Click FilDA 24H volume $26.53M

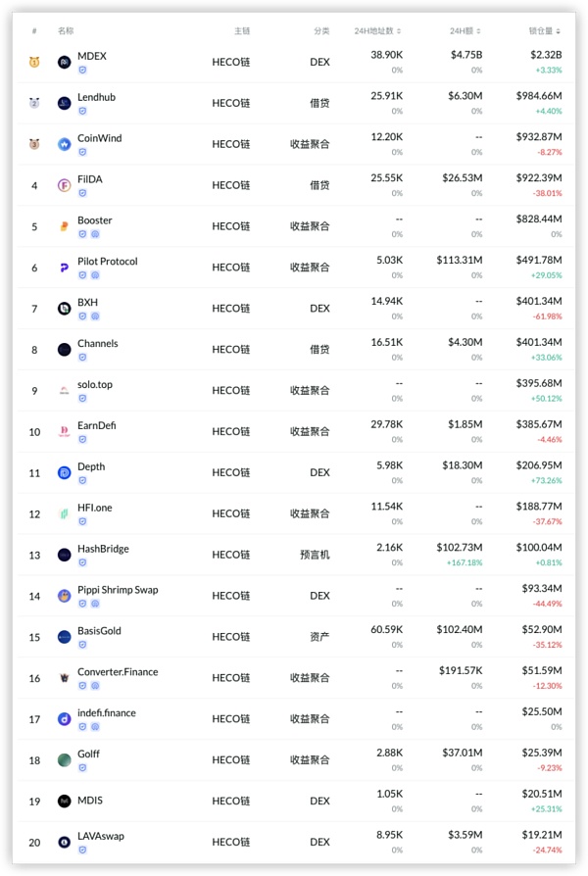(x=463, y=177)
